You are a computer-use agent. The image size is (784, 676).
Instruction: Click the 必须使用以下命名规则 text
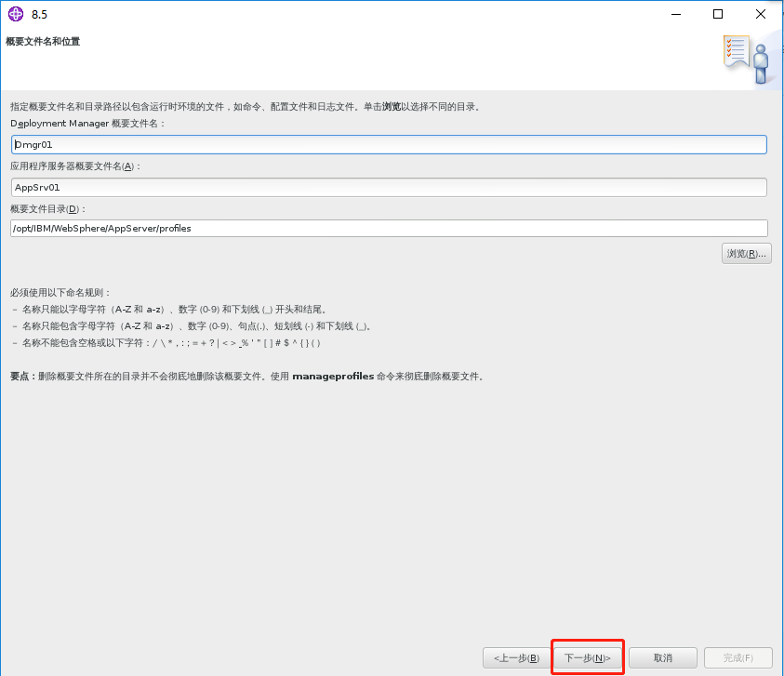[60, 293]
